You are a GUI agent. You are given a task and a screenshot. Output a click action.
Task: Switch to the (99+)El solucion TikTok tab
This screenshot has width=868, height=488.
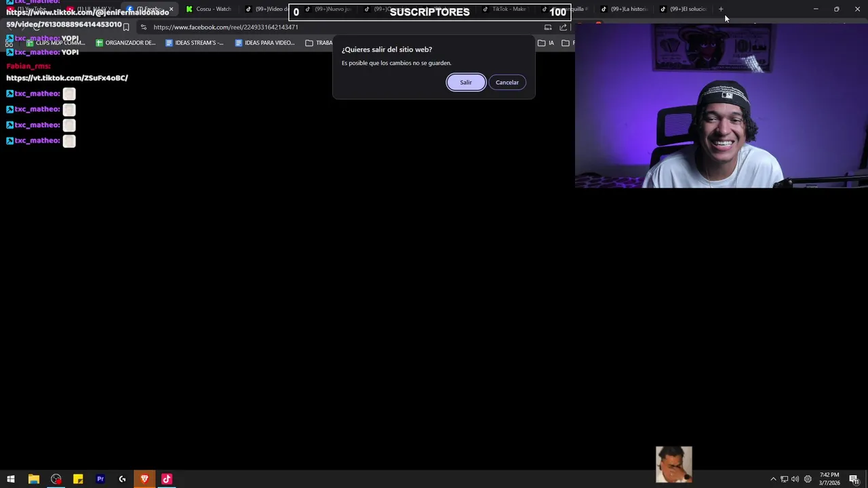click(x=684, y=9)
